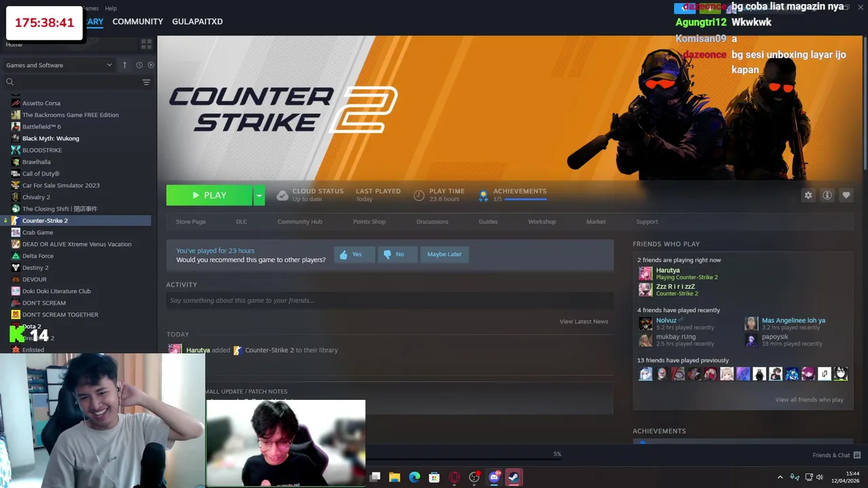Click the Play Time clock icon
Viewport: 868px width, 488px height.
(x=419, y=195)
